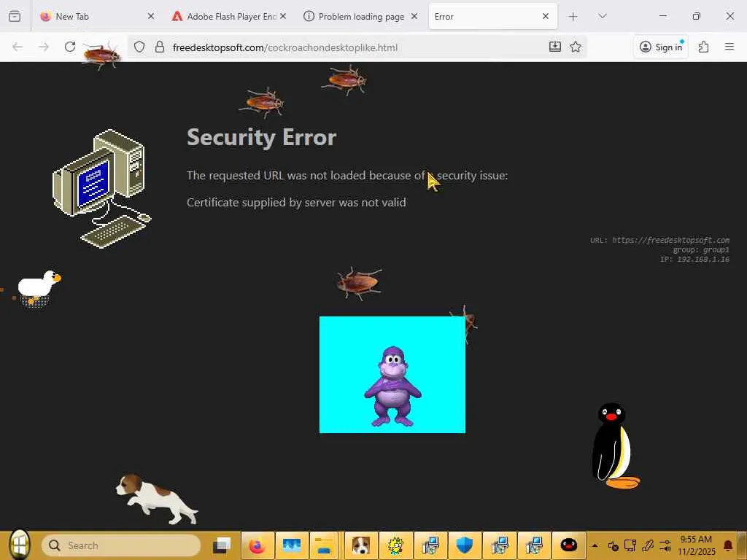This screenshot has width=747, height=560.
Task: Go forward one page
Action: [x=43, y=47]
